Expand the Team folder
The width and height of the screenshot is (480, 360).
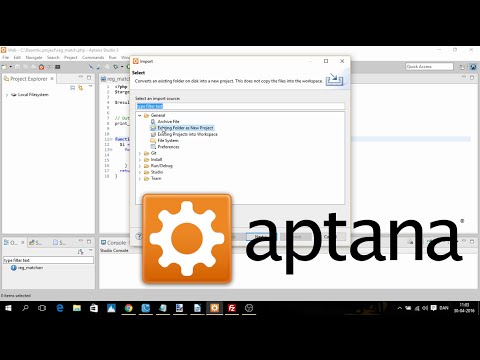(140, 179)
